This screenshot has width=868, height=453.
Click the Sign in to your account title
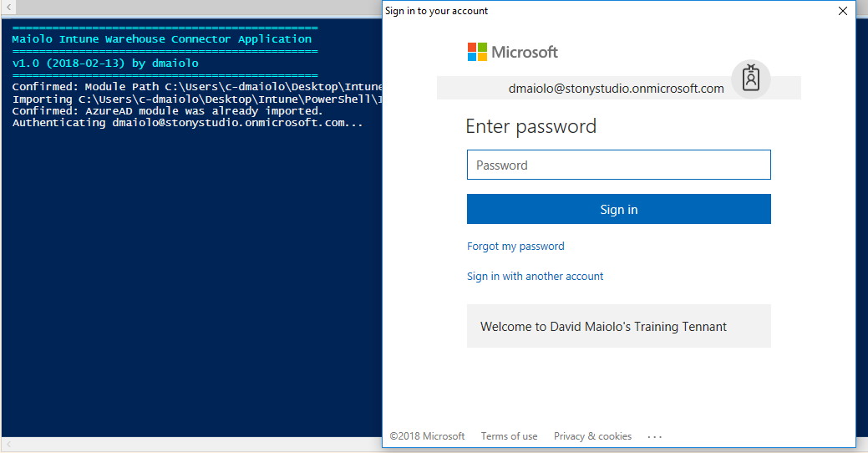coord(436,11)
